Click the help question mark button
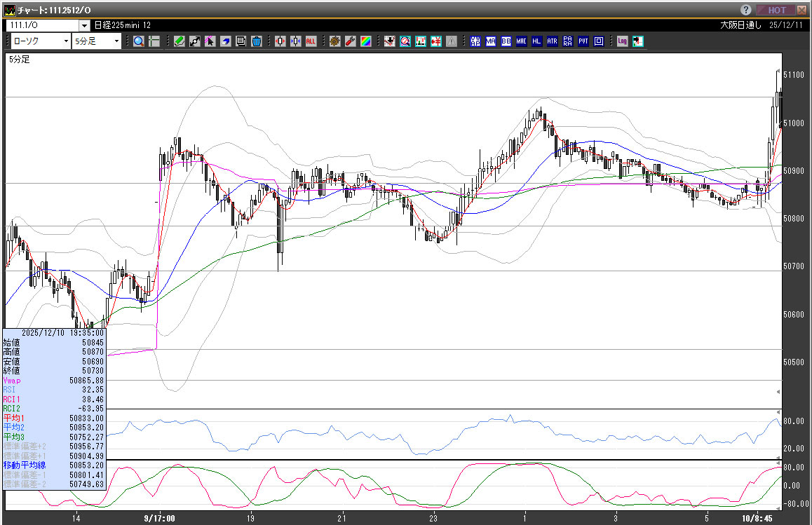The width and height of the screenshot is (812, 525). (746, 10)
